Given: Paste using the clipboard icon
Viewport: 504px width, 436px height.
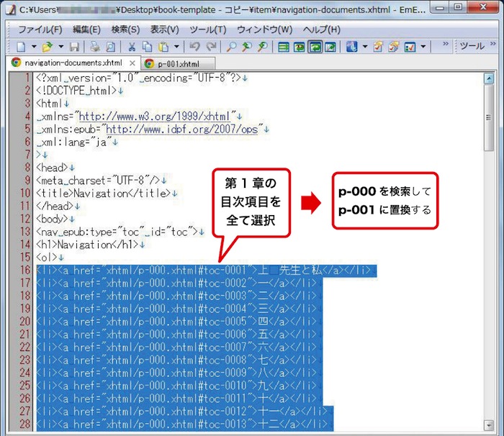Looking at the screenshot, I should pos(163,47).
